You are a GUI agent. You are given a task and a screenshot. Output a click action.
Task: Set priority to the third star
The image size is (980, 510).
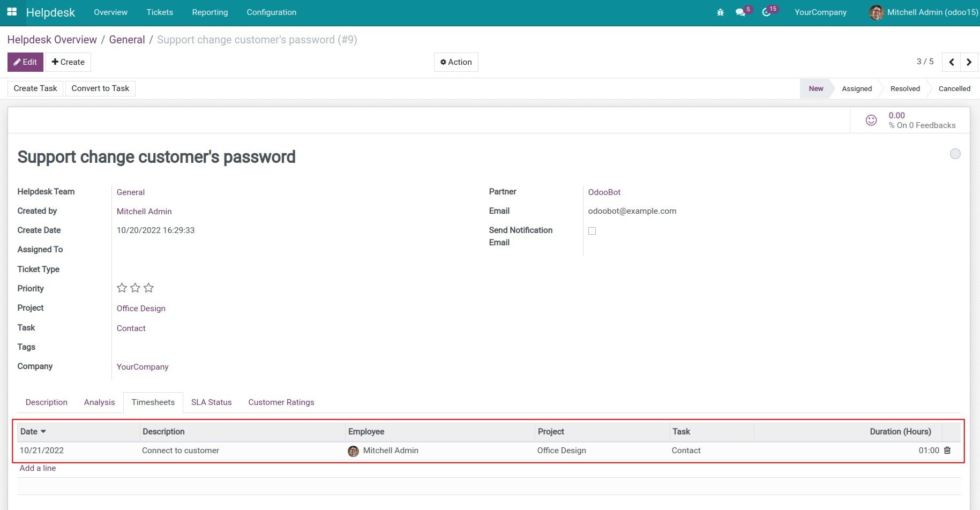(149, 288)
